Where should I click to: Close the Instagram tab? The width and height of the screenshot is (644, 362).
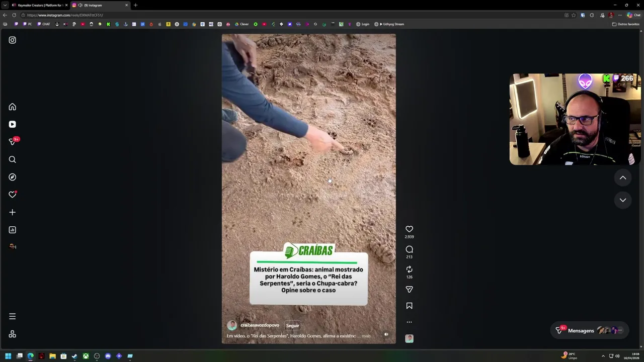coord(126,5)
